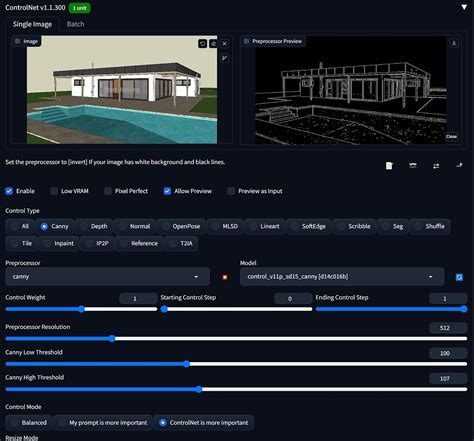
Task: Click the brush tool icon beside image
Action: click(225, 58)
